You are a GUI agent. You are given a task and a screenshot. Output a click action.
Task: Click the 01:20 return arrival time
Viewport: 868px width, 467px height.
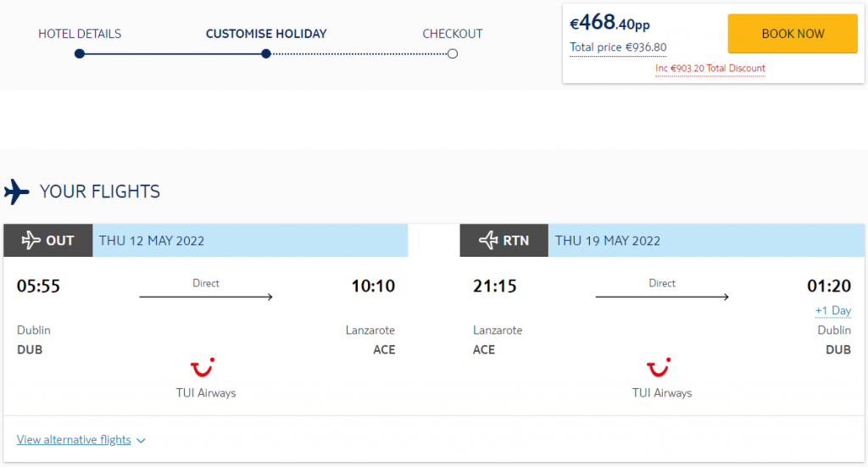point(829,286)
